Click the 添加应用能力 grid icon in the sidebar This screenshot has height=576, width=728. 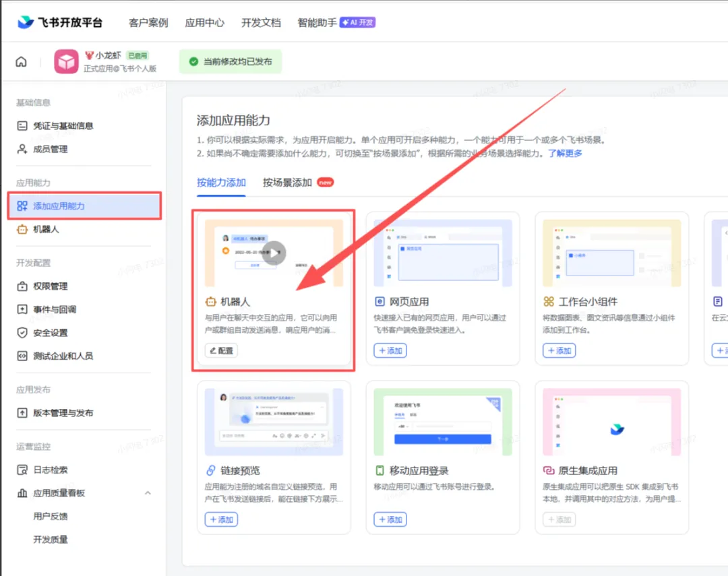[x=22, y=206]
